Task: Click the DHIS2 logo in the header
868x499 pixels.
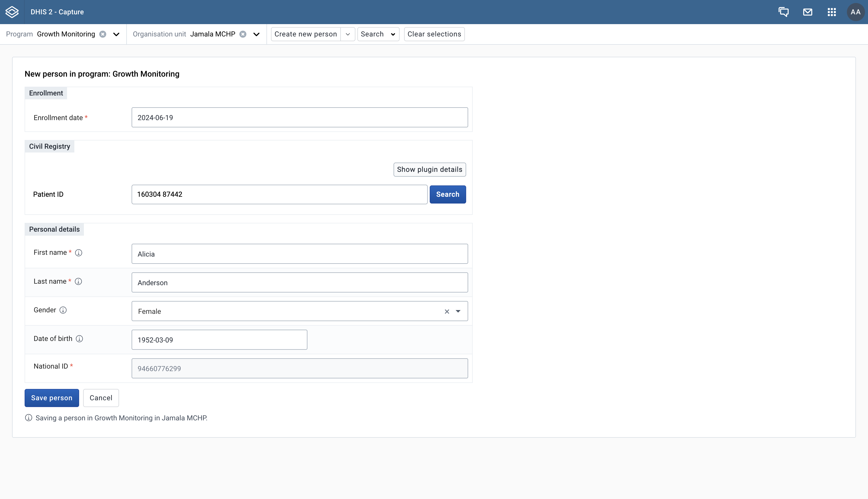Action: point(12,12)
